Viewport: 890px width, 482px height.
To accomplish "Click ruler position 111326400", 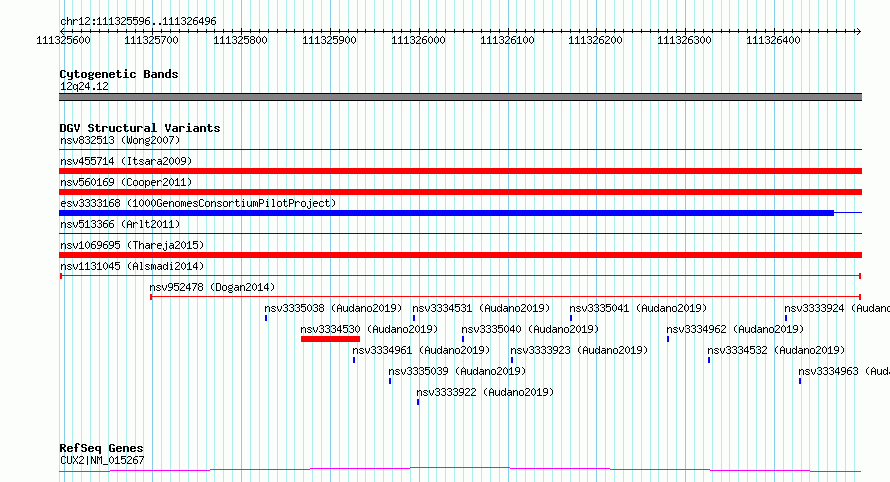I will pyautogui.click(x=773, y=40).
